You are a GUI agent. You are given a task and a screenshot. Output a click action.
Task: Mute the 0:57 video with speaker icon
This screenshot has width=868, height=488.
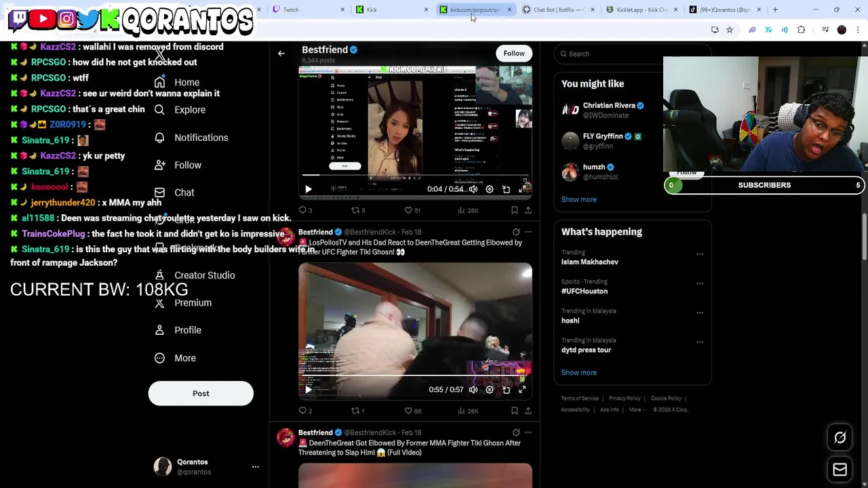[x=473, y=390]
